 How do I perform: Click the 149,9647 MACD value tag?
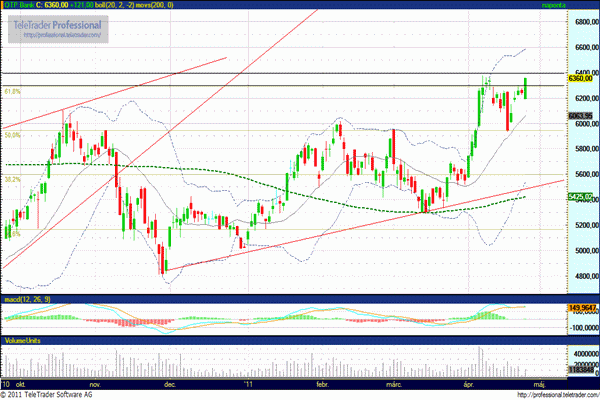(x=581, y=309)
